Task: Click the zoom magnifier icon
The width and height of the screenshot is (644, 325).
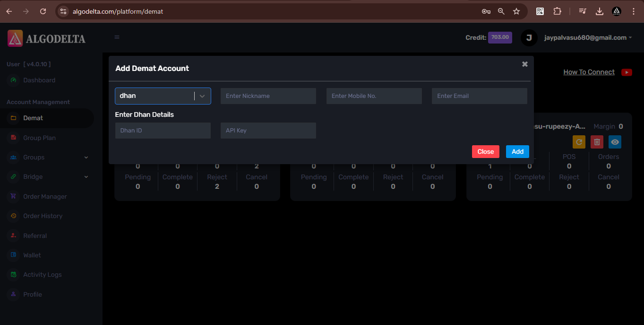Action: (501, 11)
